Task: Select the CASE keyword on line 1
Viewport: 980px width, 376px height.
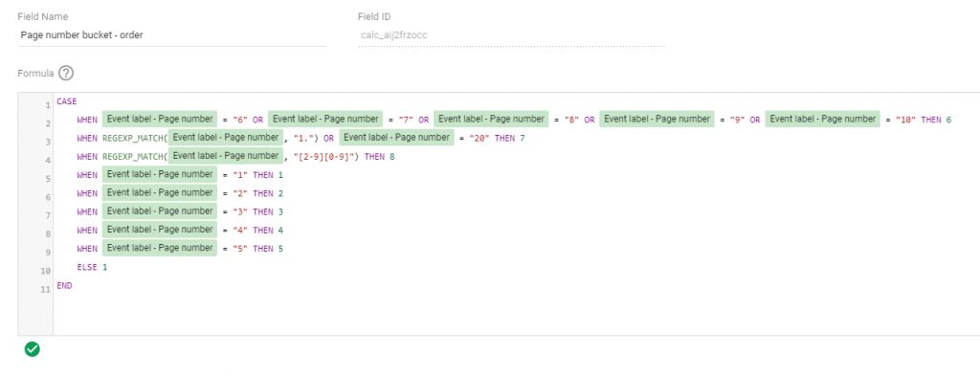Action: click(66, 100)
